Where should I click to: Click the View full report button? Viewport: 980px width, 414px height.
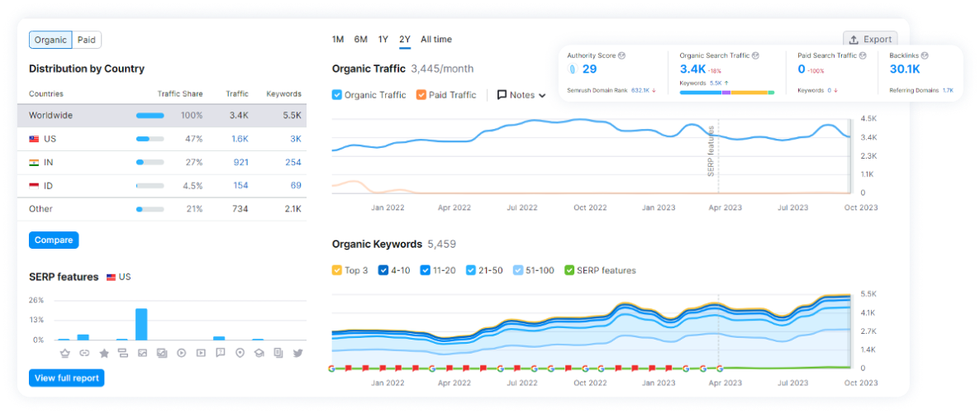(67, 378)
